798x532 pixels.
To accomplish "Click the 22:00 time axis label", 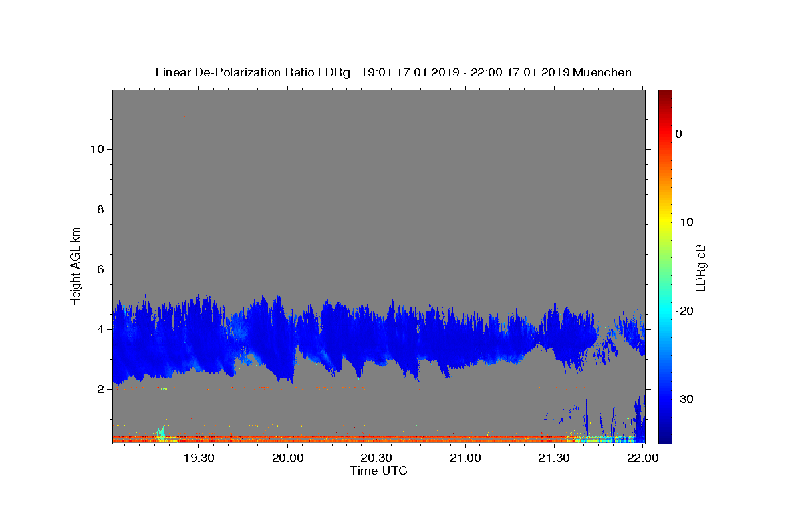I will [x=642, y=458].
